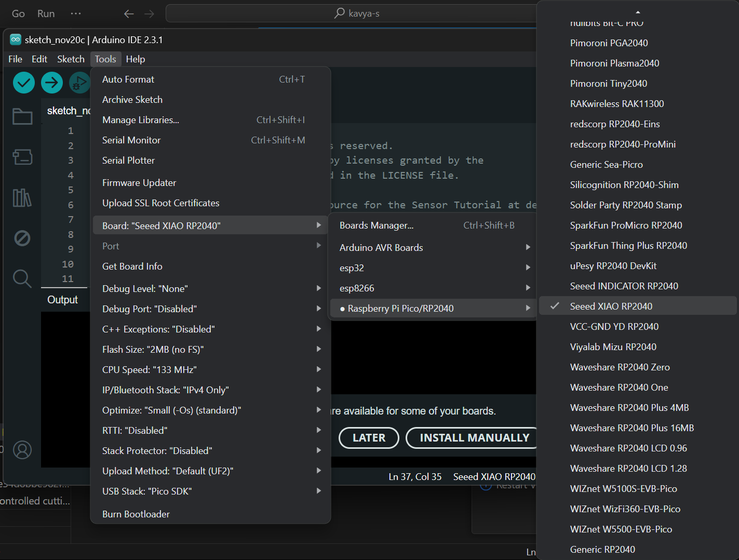Launch the Firmware Updater
This screenshot has width=739, height=560.
coord(210,183)
